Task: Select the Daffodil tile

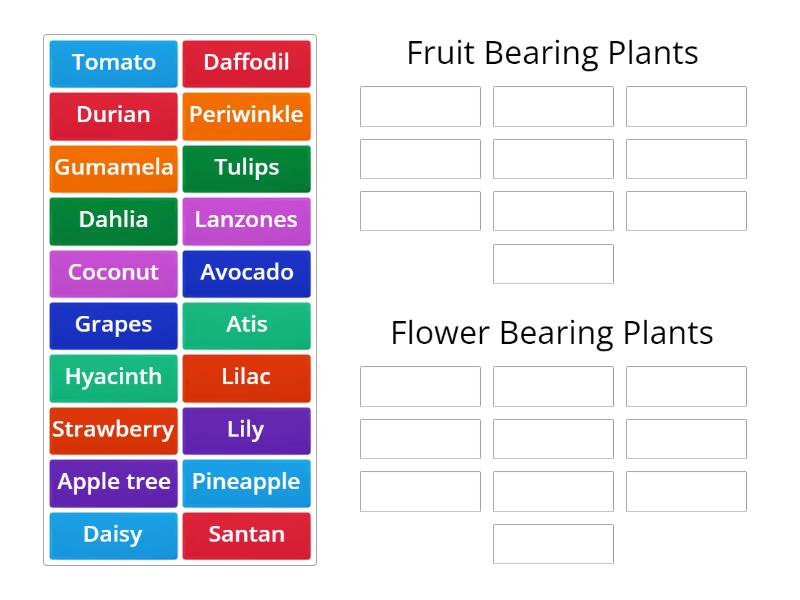Action: pos(246,63)
